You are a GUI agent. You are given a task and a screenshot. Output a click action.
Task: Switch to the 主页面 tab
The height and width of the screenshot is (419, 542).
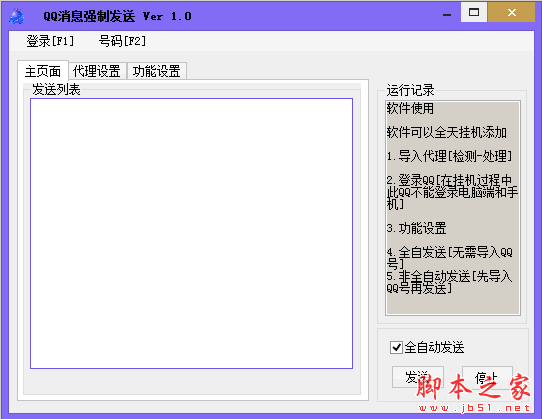(x=43, y=71)
